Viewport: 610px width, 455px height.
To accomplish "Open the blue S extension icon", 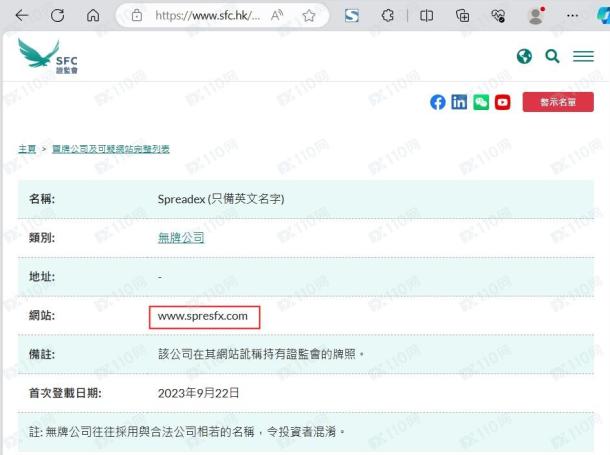I will pos(352,16).
